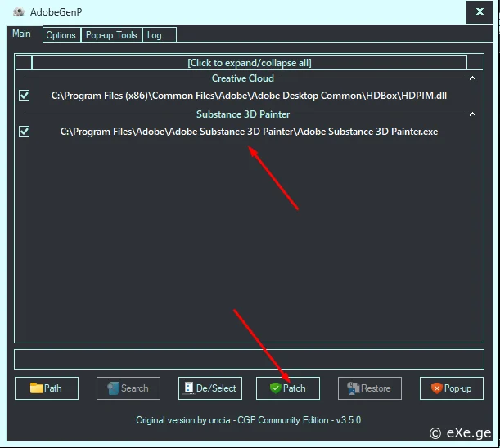Uncheck the Substance 3D Painter.exe checkbox
Screen dimensions: 500x448
click(25, 132)
